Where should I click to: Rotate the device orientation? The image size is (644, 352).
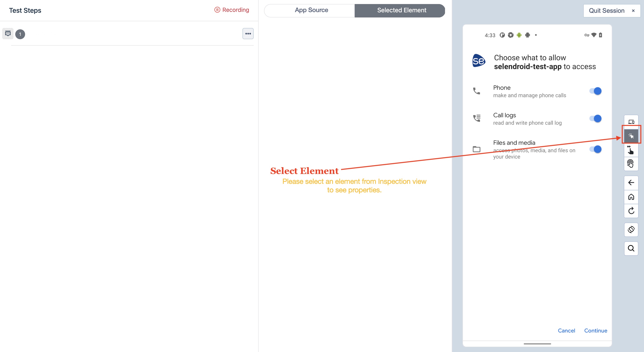pos(631,230)
